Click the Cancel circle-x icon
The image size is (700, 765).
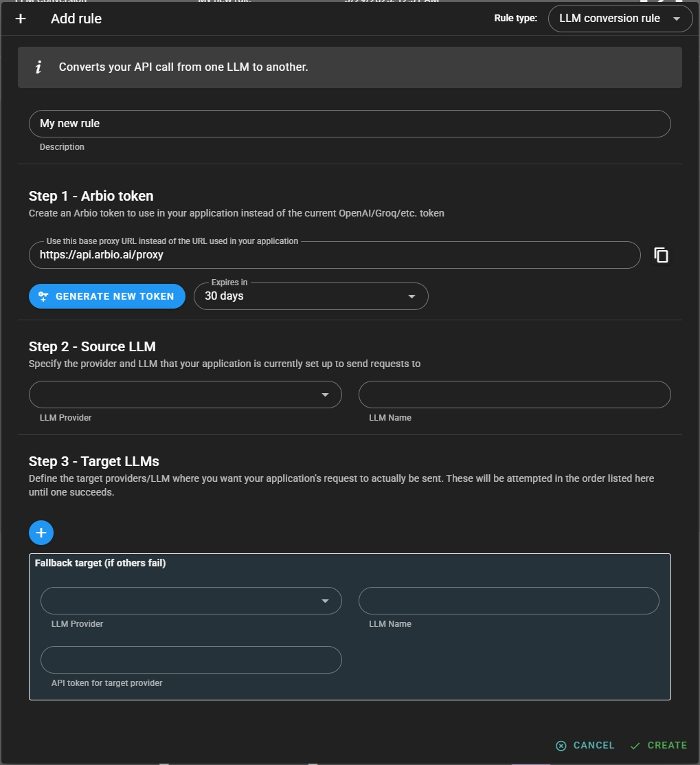coord(561,746)
